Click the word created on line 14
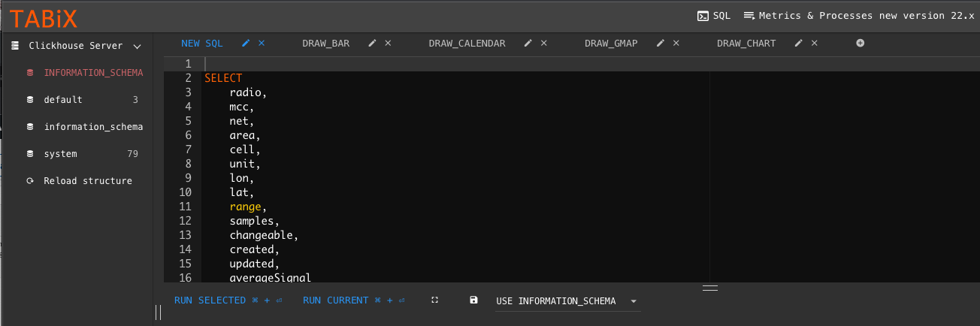Image resolution: width=980 pixels, height=326 pixels. point(253,249)
